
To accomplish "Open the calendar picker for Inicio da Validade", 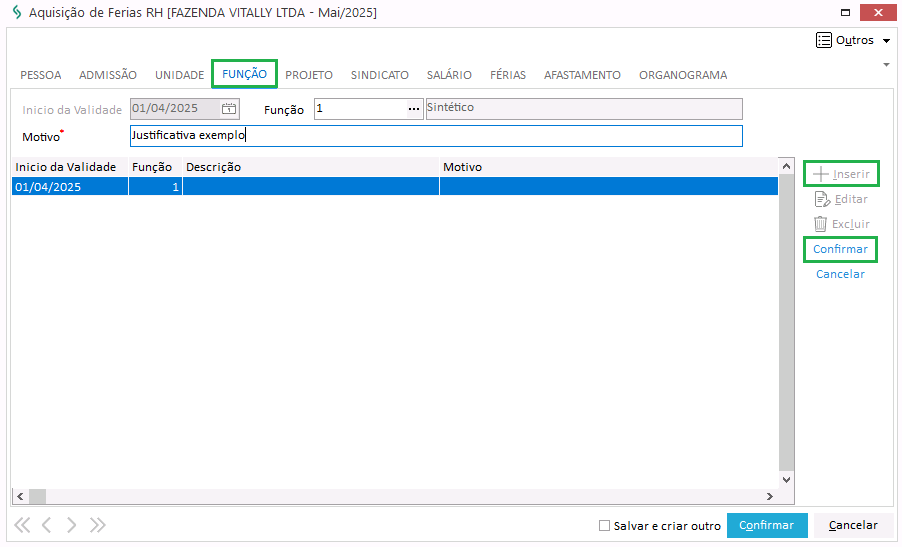I will click(229, 109).
